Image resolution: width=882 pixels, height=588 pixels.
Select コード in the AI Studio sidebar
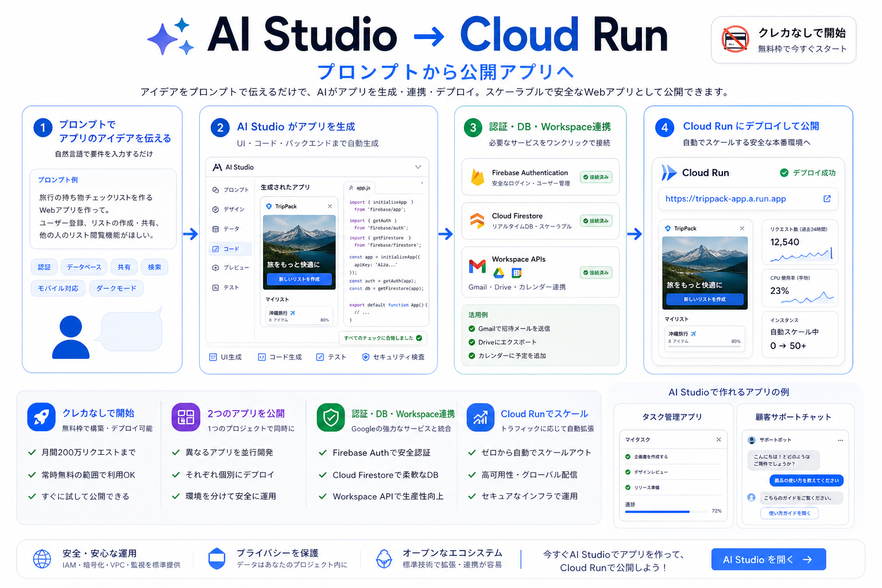click(230, 249)
